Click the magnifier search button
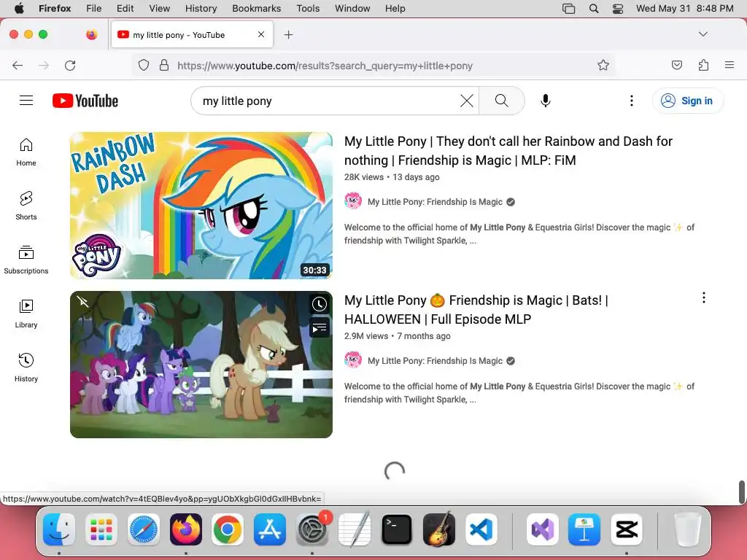This screenshot has height=560, width=747. click(502, 101)
